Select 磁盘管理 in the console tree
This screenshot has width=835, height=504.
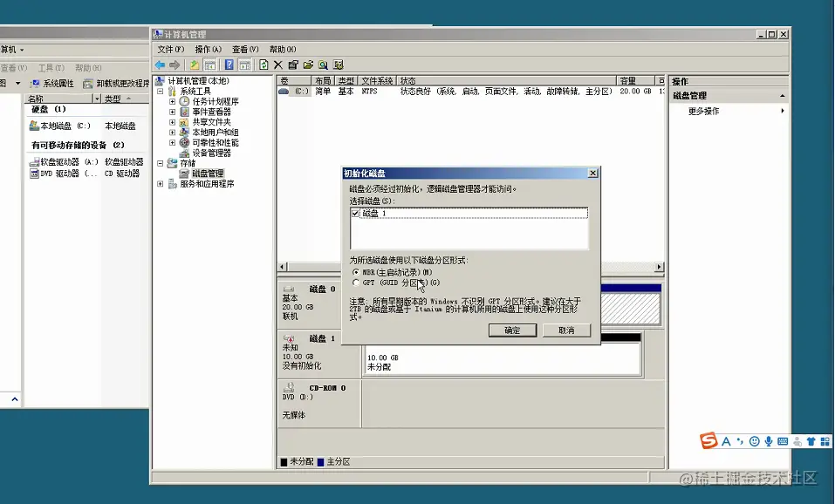click(208, 174)
